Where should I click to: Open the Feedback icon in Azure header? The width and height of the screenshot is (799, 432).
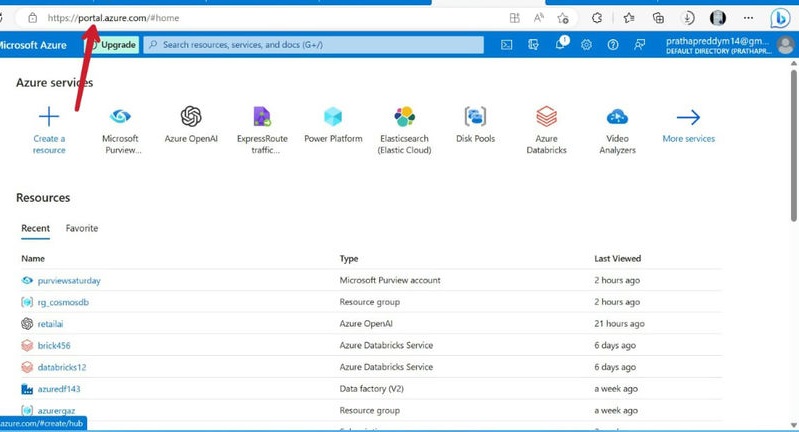pos(640,45)
